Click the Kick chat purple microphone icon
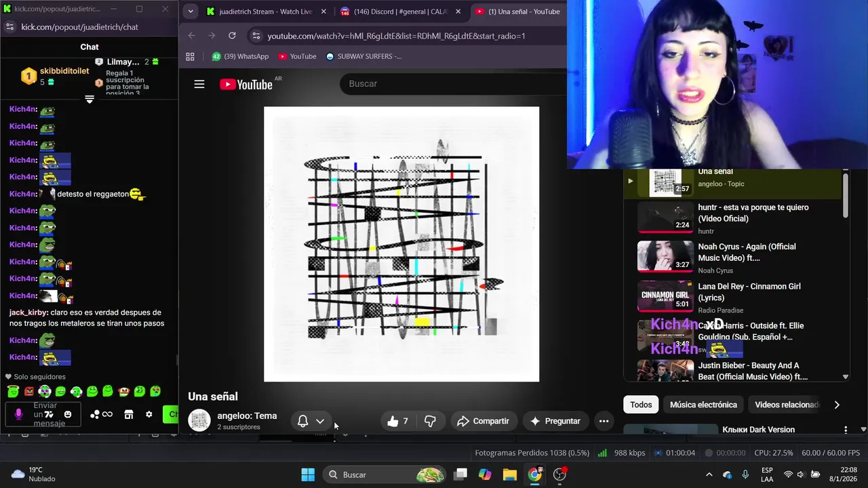Screen dimensions: 868x488 coord(18,414)
